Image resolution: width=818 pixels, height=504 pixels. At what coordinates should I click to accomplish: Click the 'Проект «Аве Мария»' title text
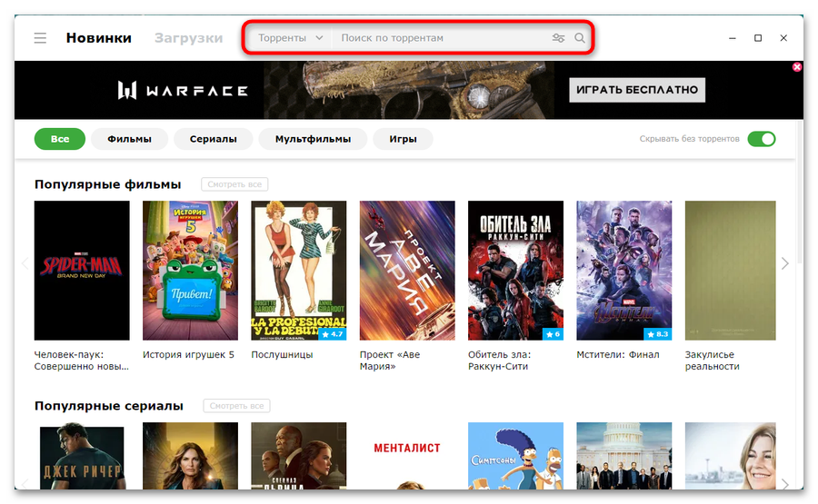[x=390, y=361]
